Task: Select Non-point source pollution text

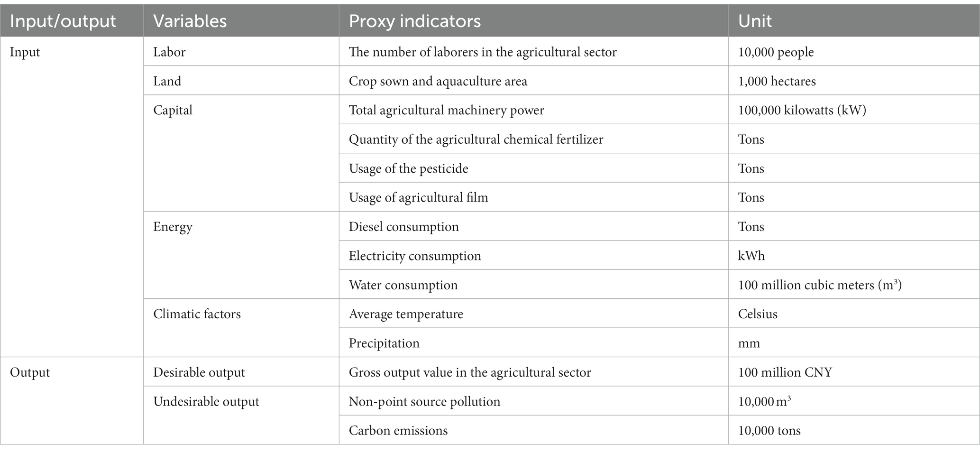Action: point(425,401)
